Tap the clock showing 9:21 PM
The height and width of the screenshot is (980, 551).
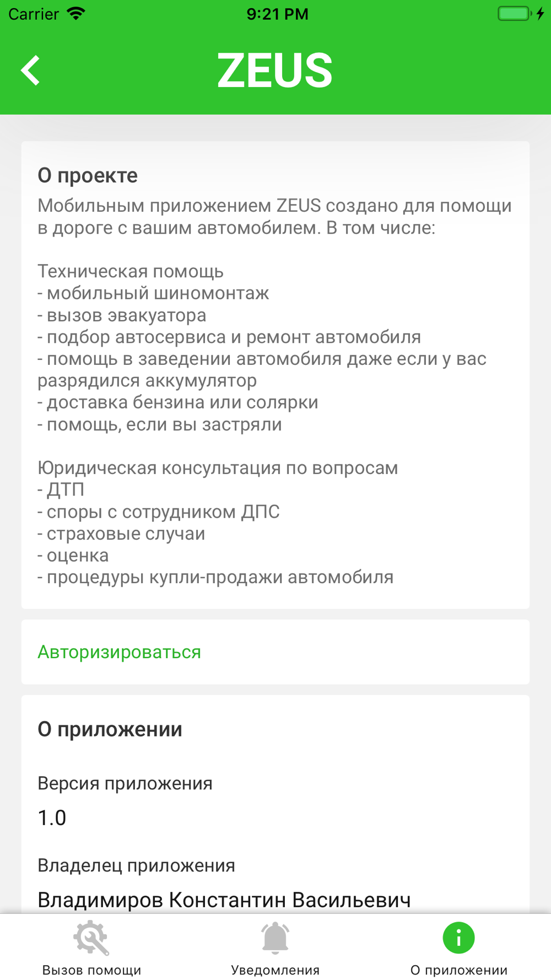click(277, 14)
